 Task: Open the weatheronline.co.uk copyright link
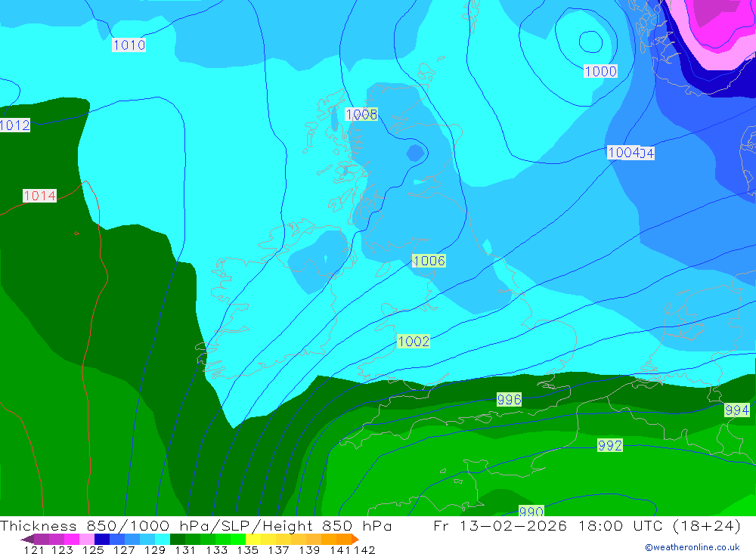[692, 547]
